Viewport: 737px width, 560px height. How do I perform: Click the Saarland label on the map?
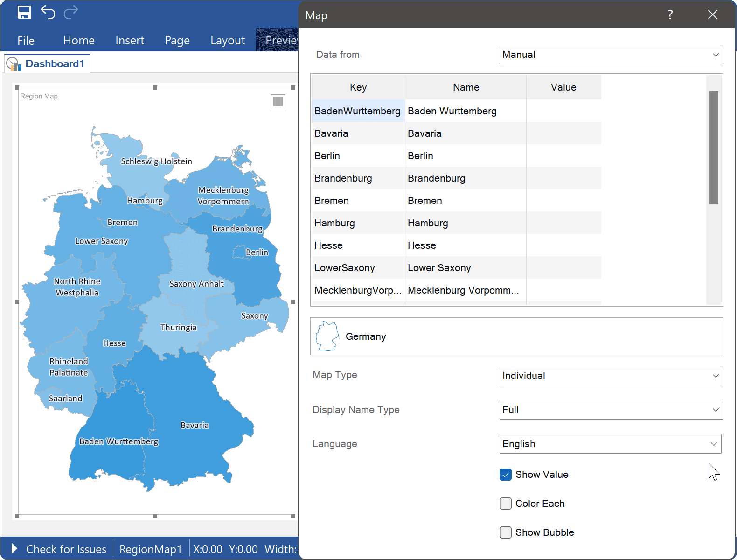(x=66, y=399)
